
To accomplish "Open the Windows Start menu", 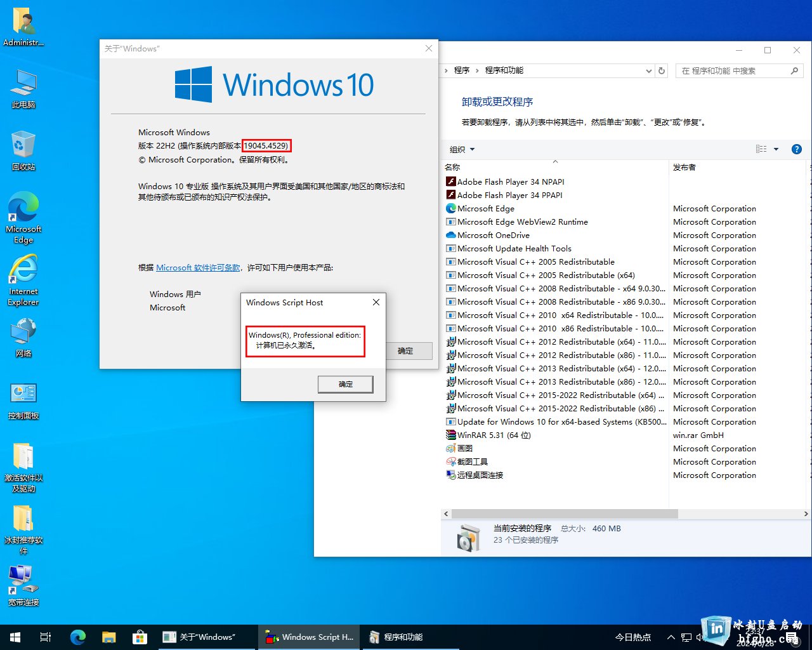I will click(15, 637).
